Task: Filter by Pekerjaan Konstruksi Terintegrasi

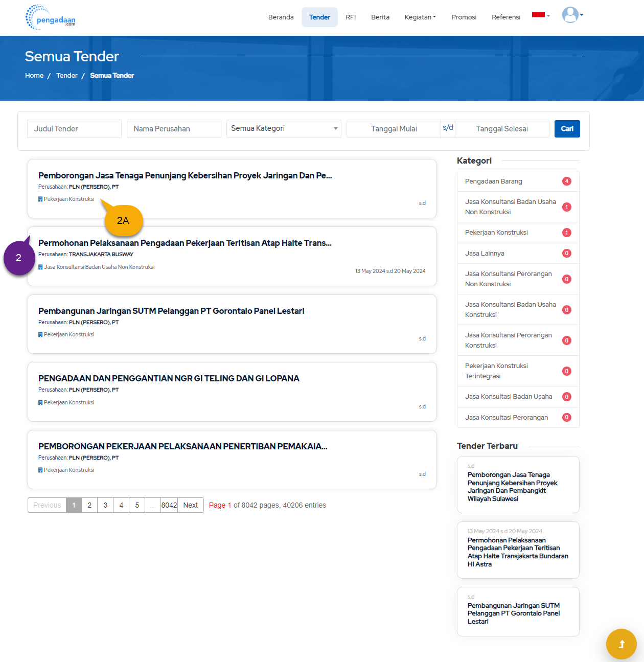Action: (518, 371)
